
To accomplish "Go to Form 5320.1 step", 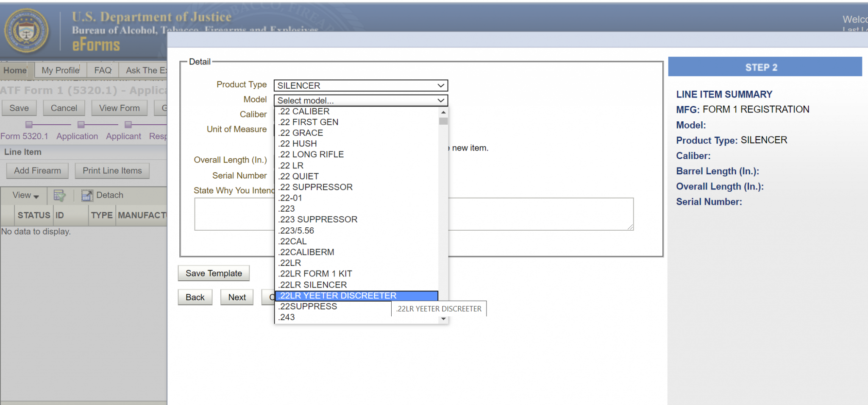I will pos(24,136).
